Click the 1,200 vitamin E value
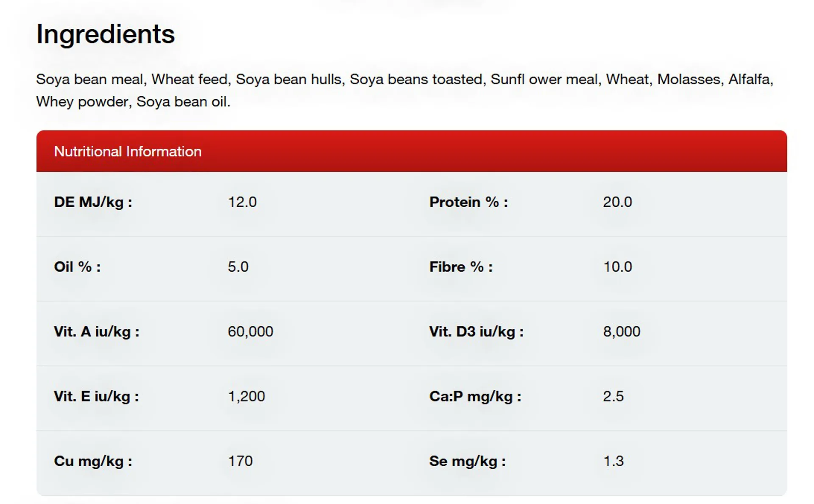This screenshot has height=504, width=814. click(246, 396)
